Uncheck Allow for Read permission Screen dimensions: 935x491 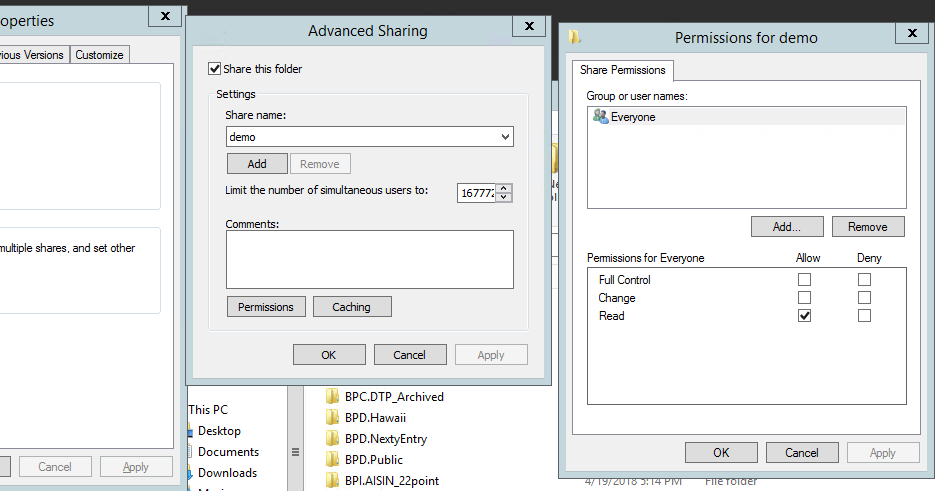[x=804, y=316]
